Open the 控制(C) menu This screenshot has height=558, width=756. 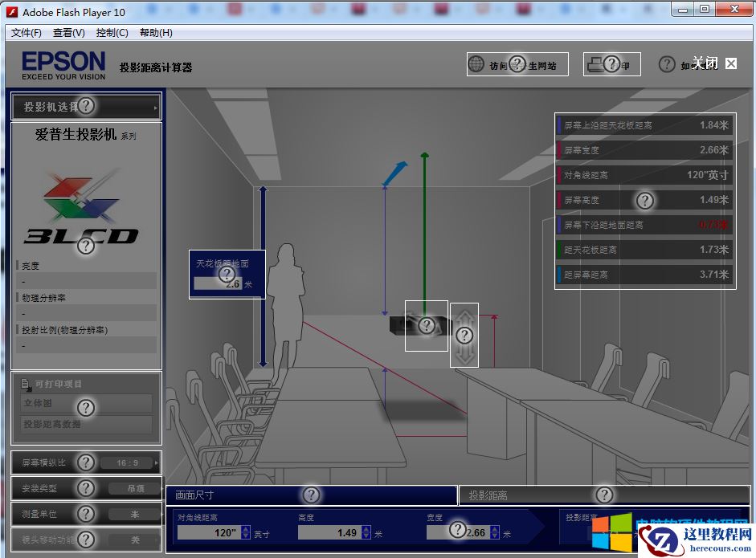112,32
